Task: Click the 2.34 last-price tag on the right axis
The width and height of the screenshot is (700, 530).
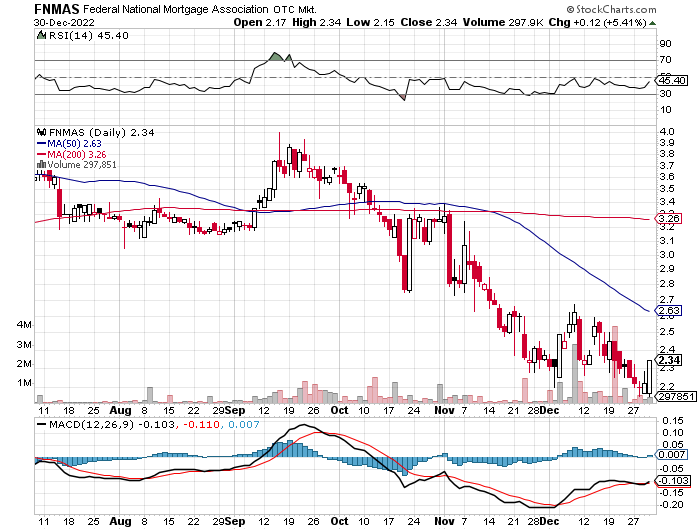Action: 669,360
